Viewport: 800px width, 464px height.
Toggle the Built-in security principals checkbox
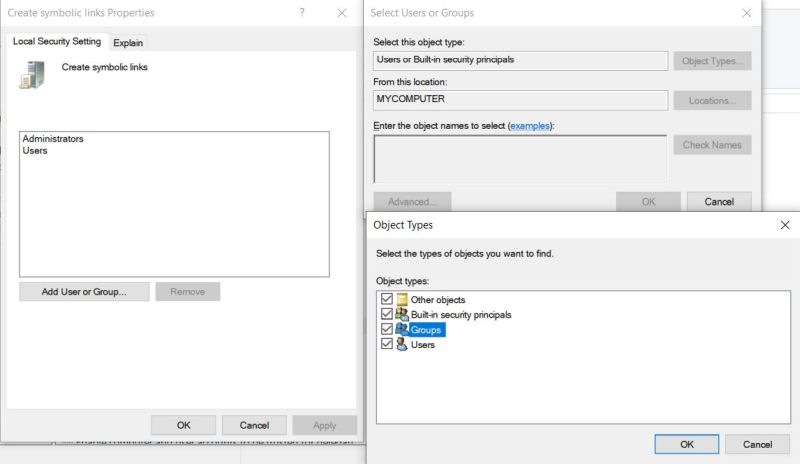click(x=387, y=314)
